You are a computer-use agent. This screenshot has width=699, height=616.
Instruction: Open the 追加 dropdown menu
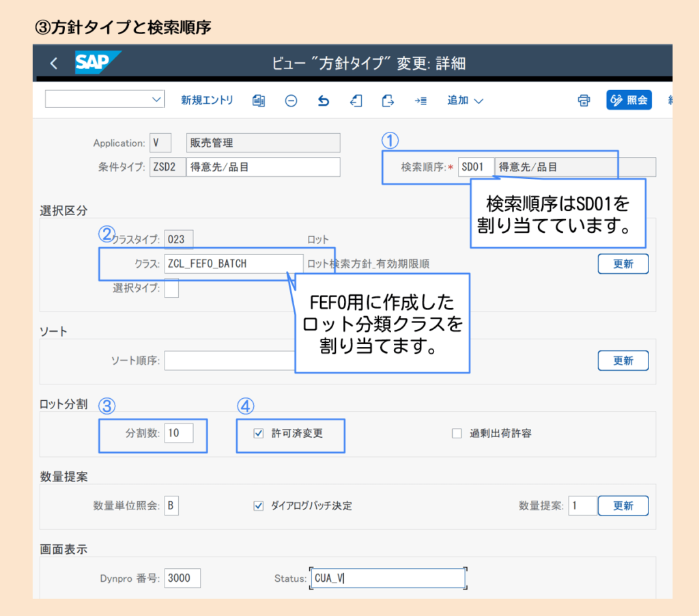[x=466, y=100]
